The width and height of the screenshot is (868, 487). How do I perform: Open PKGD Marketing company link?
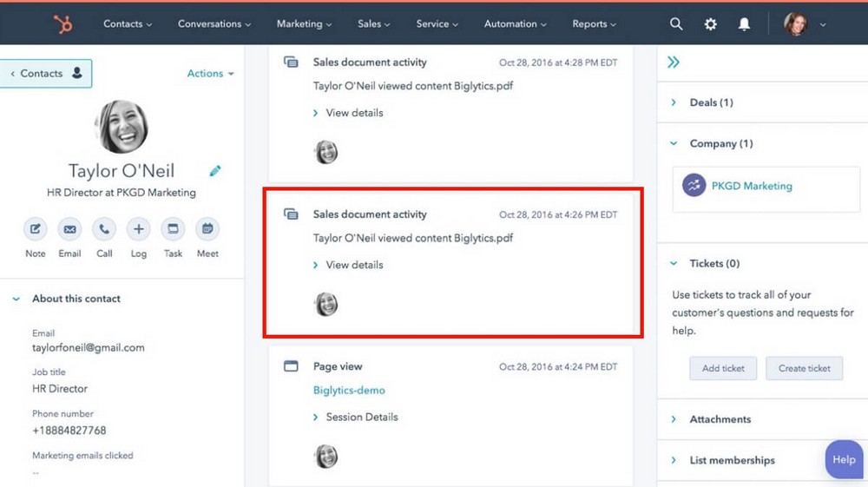tap(751, 186)
